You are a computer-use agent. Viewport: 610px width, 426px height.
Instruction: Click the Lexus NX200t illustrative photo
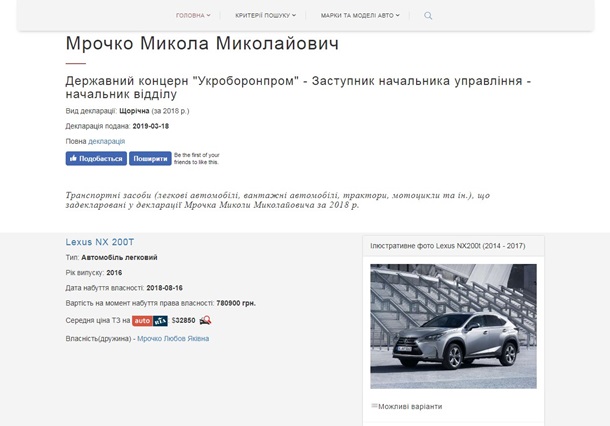pos(453,325)
